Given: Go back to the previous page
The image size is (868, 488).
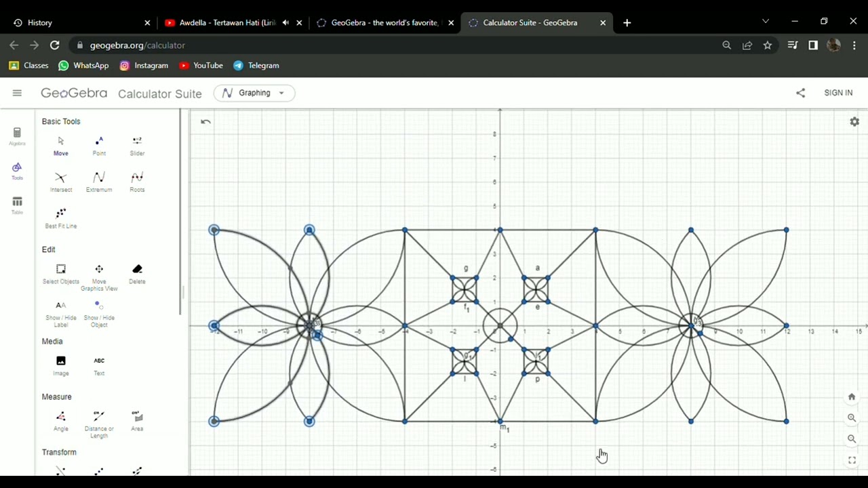Looking at the screenshot, I should (14, 45).
